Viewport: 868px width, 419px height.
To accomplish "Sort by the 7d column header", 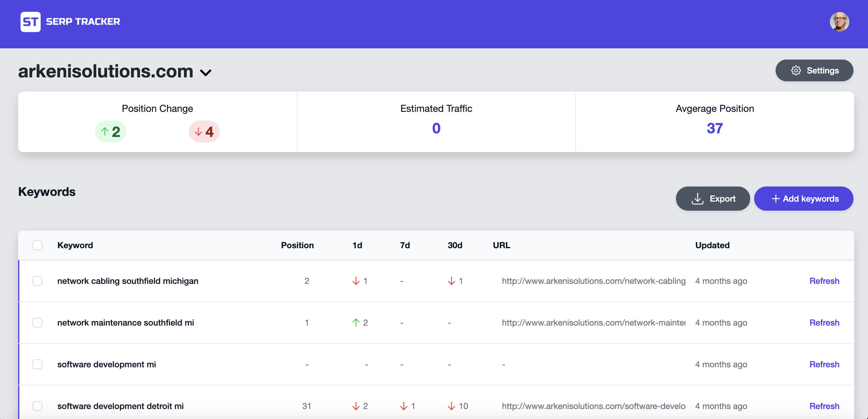I will pos(405,245).
